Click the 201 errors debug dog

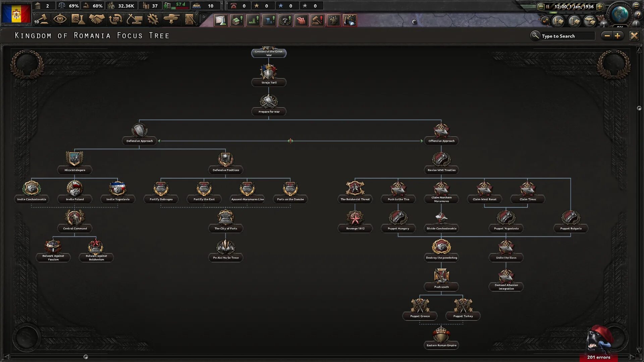pyautogui.click(x=599, y=344)
